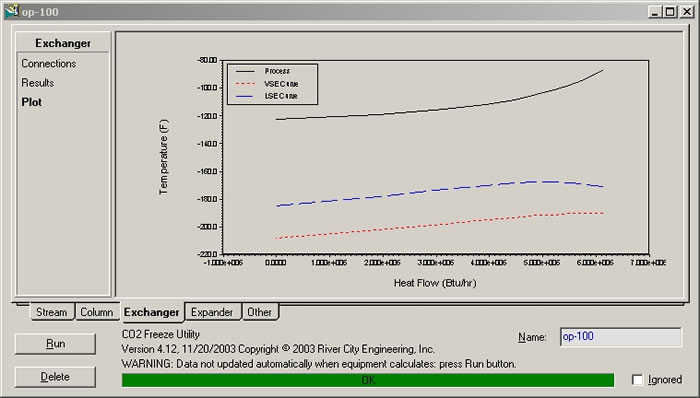
Task: Click the Run button
Action: click(55, 344)
